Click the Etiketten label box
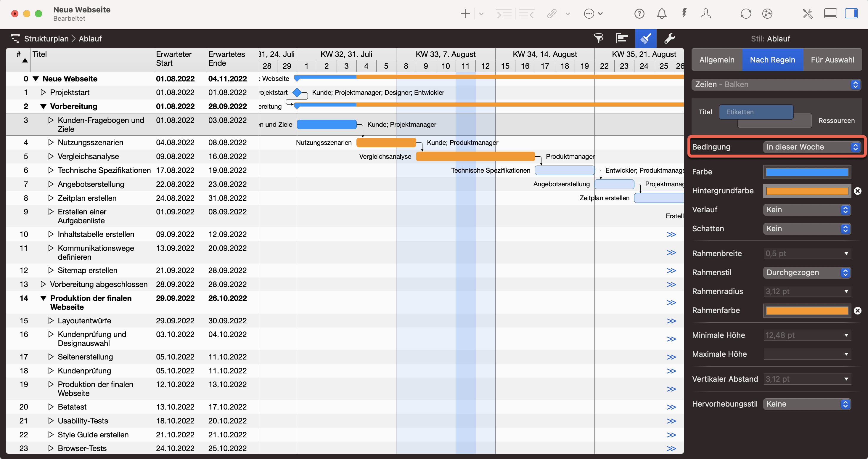 (756, 112)
